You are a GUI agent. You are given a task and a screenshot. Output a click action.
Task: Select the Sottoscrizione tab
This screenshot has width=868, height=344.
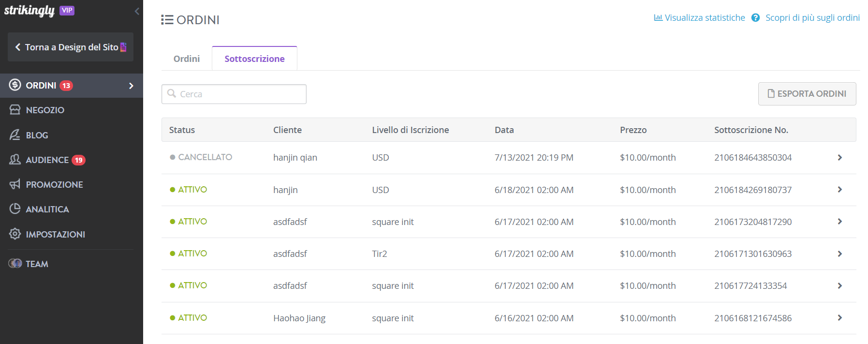pos(254,59)
